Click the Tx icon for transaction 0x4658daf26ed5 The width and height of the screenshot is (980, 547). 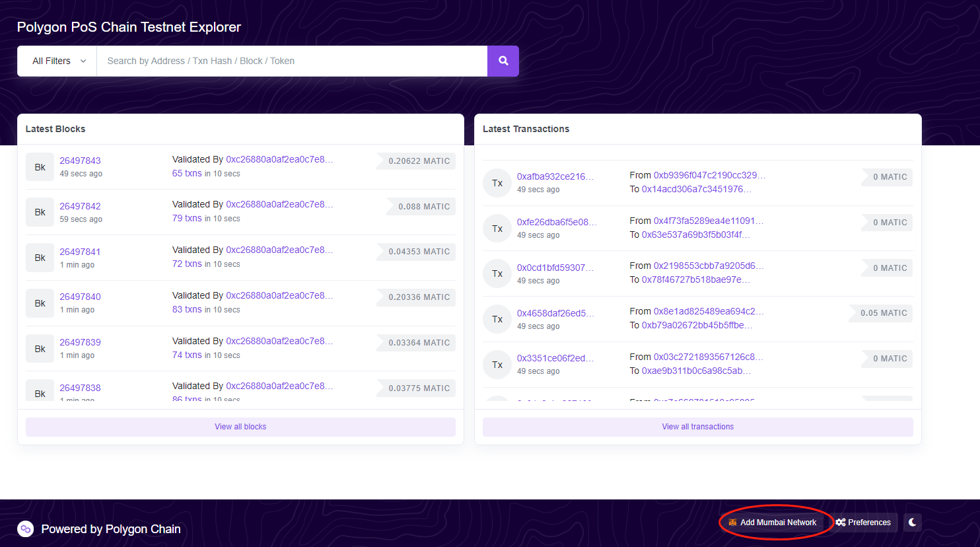497,319
